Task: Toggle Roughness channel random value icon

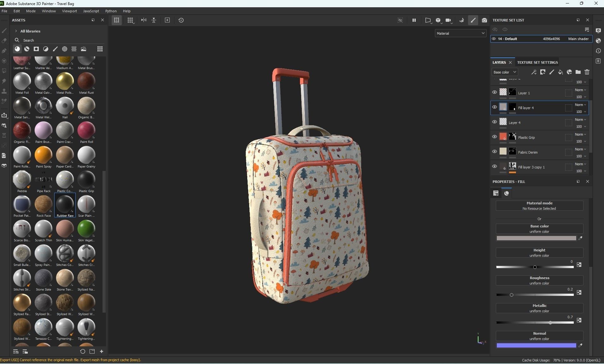Action: click(x=579, y=293)
